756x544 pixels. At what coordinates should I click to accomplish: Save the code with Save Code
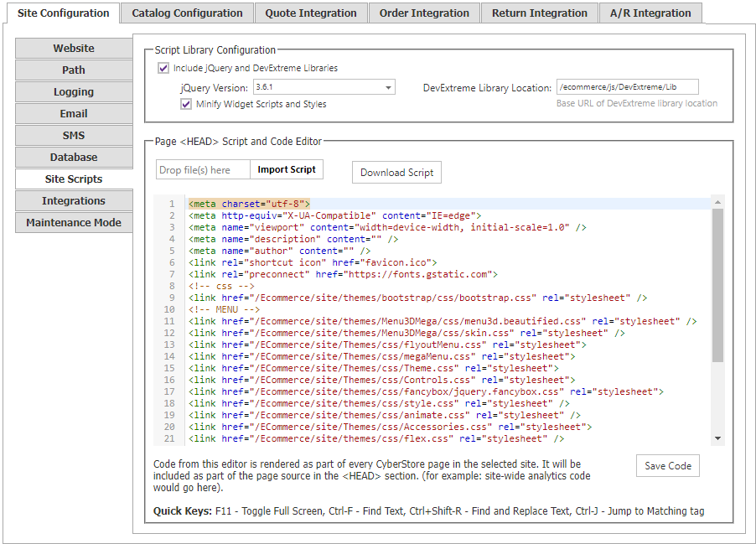(x=668, y=466)
